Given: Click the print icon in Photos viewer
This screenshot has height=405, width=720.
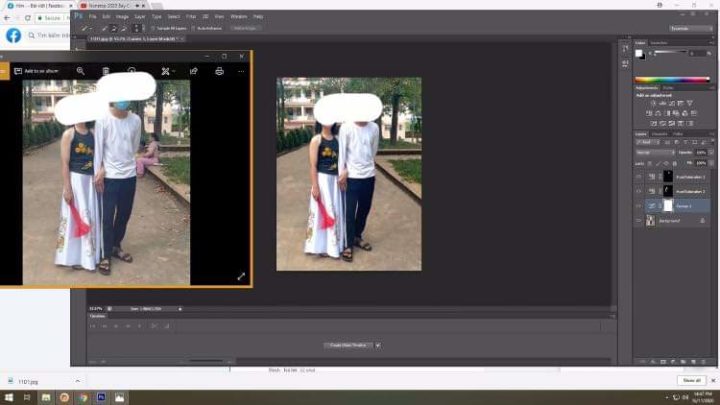Looking at the screenshot, I should (219, 71).
